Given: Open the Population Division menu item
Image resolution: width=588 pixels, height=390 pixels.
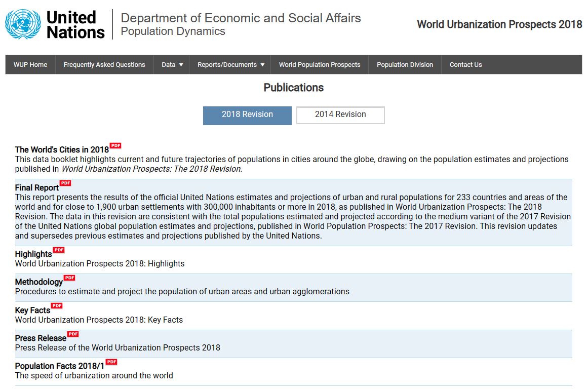Looking at the screenshot, I should pyautogui.click(x=405, y=65).
